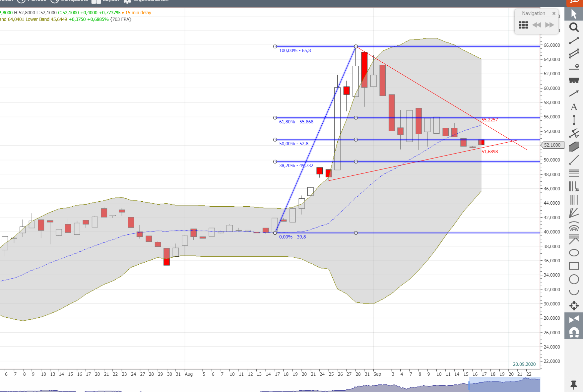Toggle the pin toolbar button
Screen dimensions: 583x392
[574, 385]
